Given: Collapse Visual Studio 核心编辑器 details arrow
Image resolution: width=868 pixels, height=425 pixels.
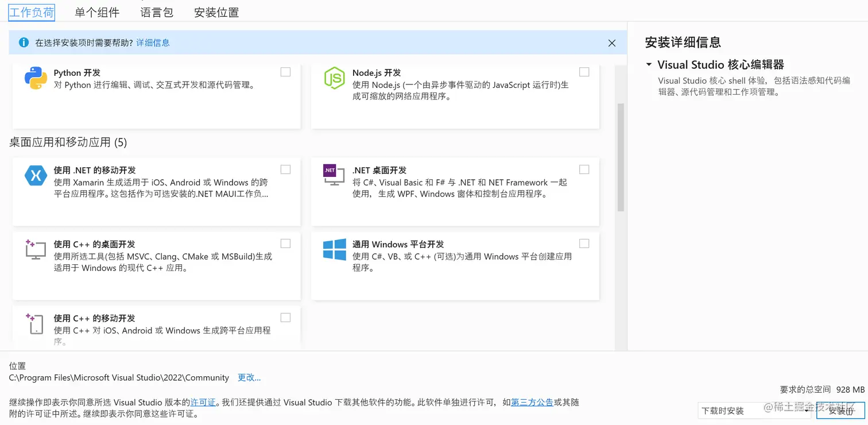Looking at the screenshot, I should [649, 65].
